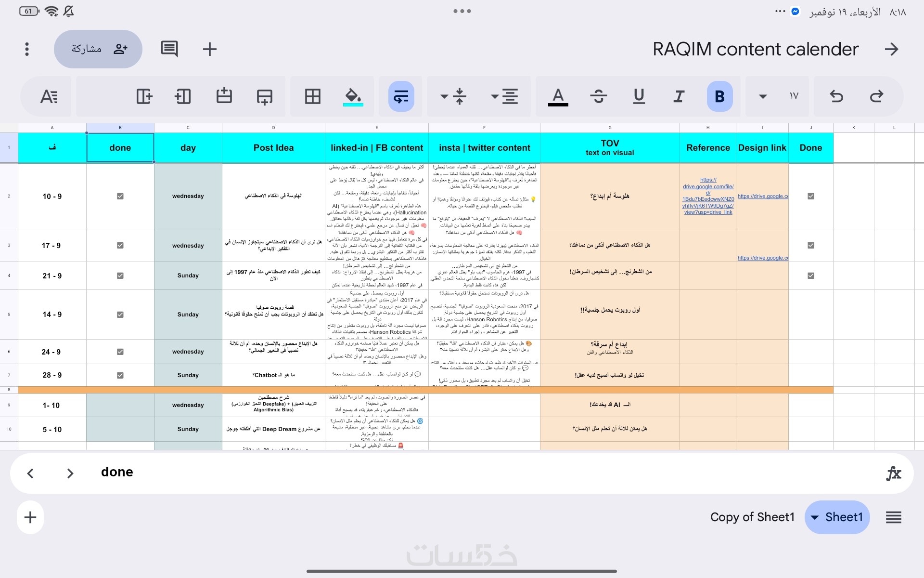Open the fill color bucket swatch
Viewport: 924px width, 578px height.
[353, 96]
